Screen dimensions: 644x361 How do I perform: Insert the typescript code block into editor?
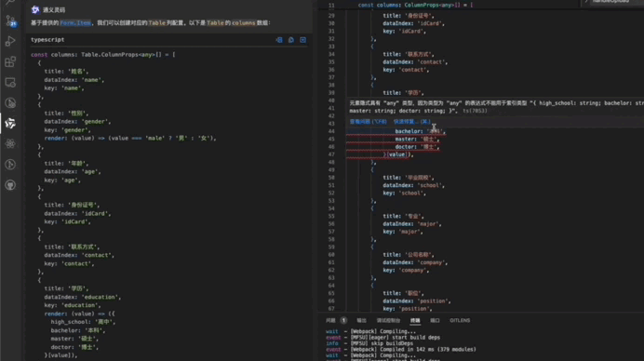[x=279, y=40]
